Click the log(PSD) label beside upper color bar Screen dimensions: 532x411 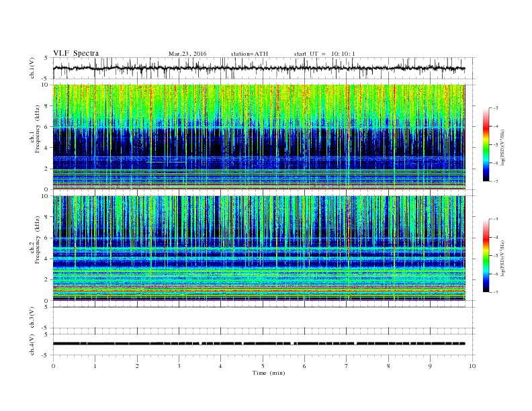502,147
